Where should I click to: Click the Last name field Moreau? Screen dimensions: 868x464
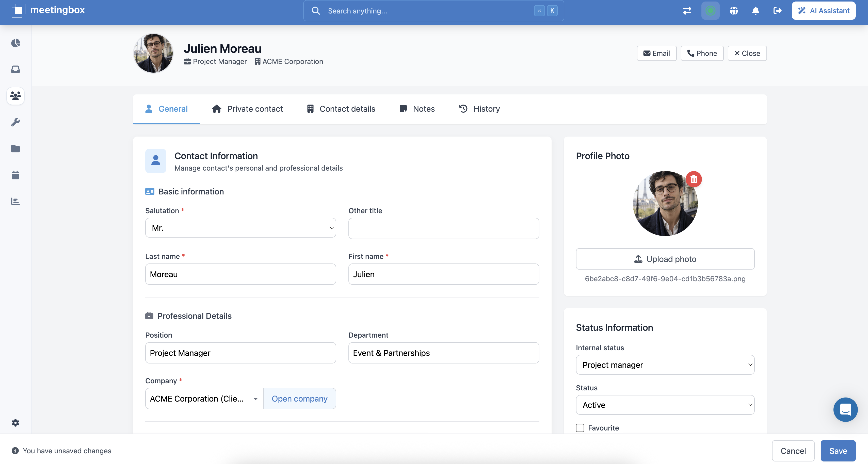(240, 274)
